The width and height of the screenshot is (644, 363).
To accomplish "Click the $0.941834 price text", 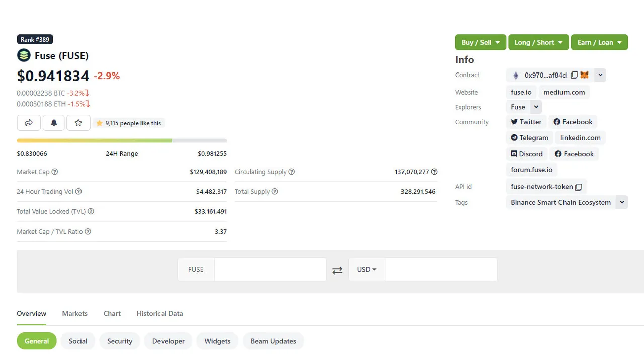I will (53, 76).
